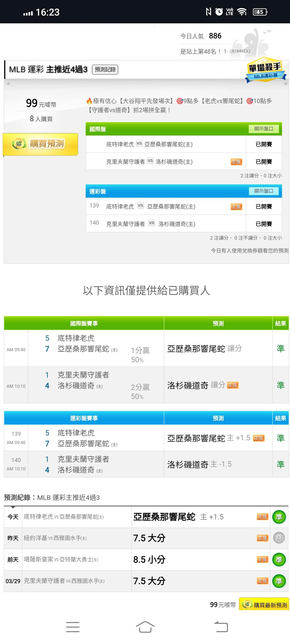Select 前天 堪薩斯皇家 vs 亞特蘭大勇士 row
This screenshot has width=290, height=644.
(x=146, y=559)
